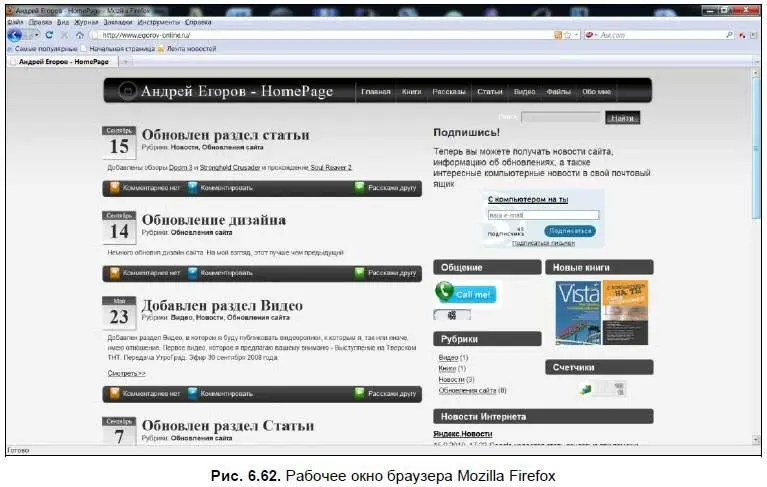Open the Статьи site navigation item
This screenshot has width=767, height=487.
coord(490,91)
